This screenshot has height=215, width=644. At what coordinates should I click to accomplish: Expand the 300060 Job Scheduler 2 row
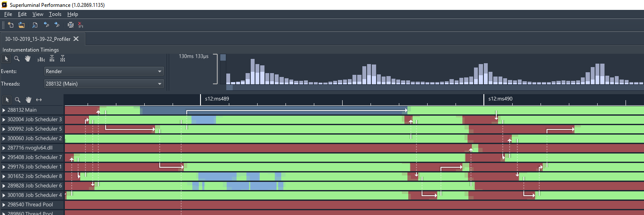pyautogui.click(x=4, y=138)
